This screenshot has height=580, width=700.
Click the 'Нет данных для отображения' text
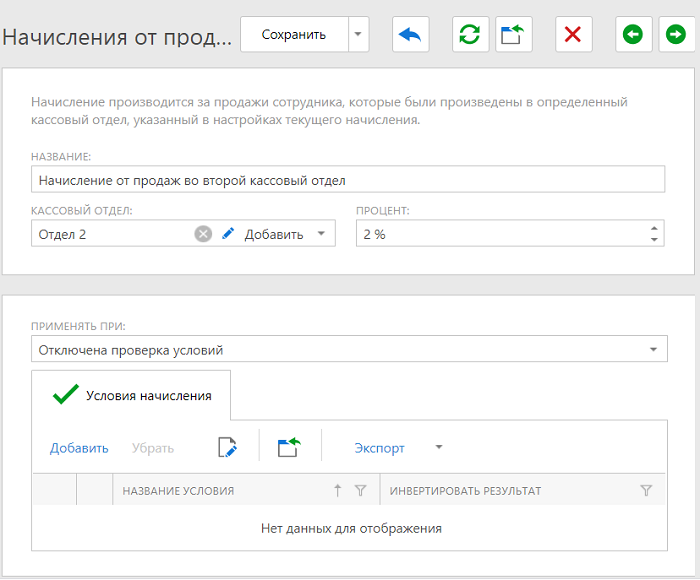click(x=351, y=528)
